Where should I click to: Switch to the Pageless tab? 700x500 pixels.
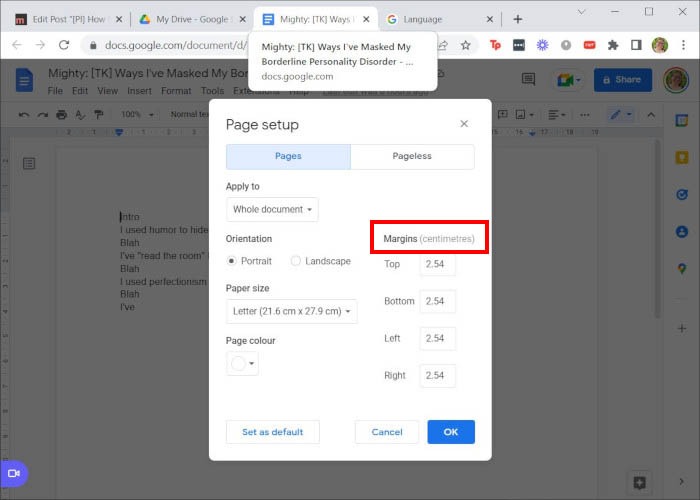[x=412, y=156]
